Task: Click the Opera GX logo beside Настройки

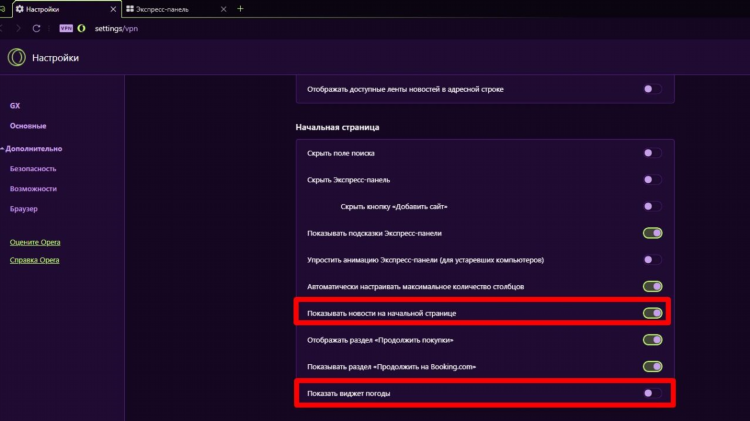Action: click(17, 57)
